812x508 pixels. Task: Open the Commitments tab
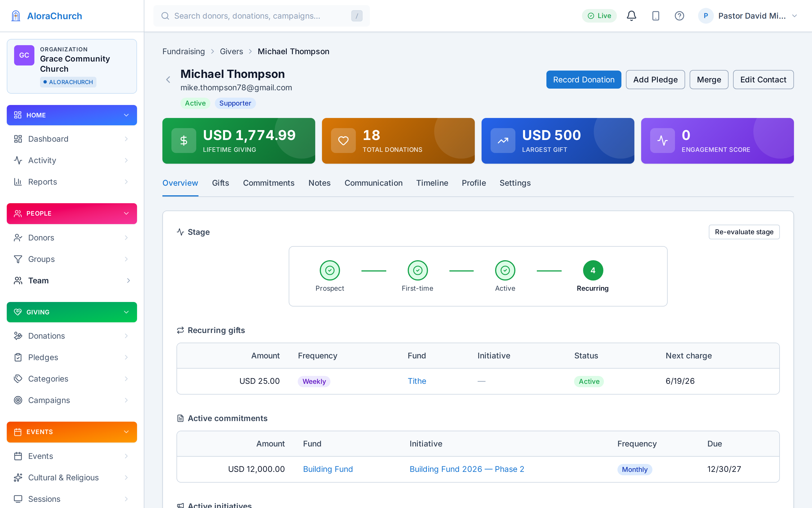[x=268, y=183]
